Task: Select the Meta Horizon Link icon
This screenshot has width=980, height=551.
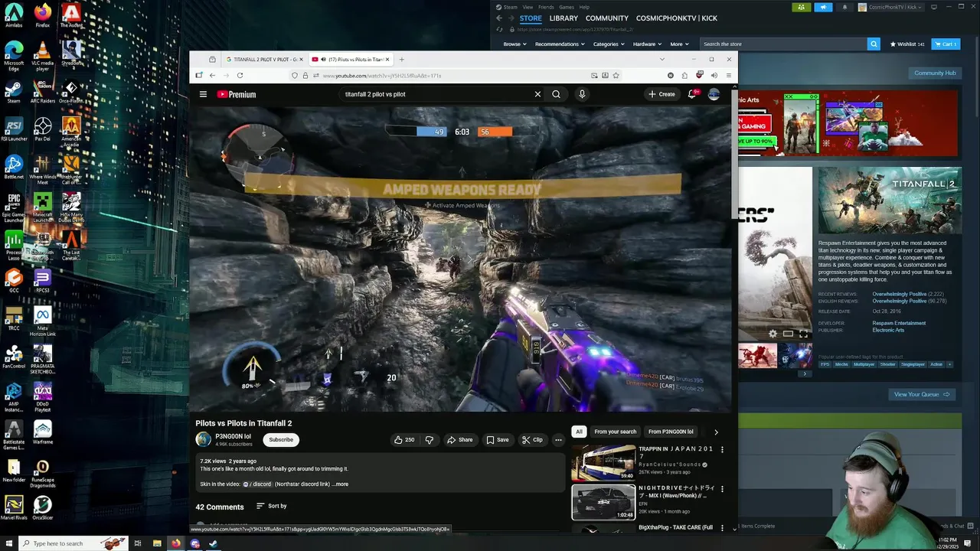Action: tap(43, 321)
